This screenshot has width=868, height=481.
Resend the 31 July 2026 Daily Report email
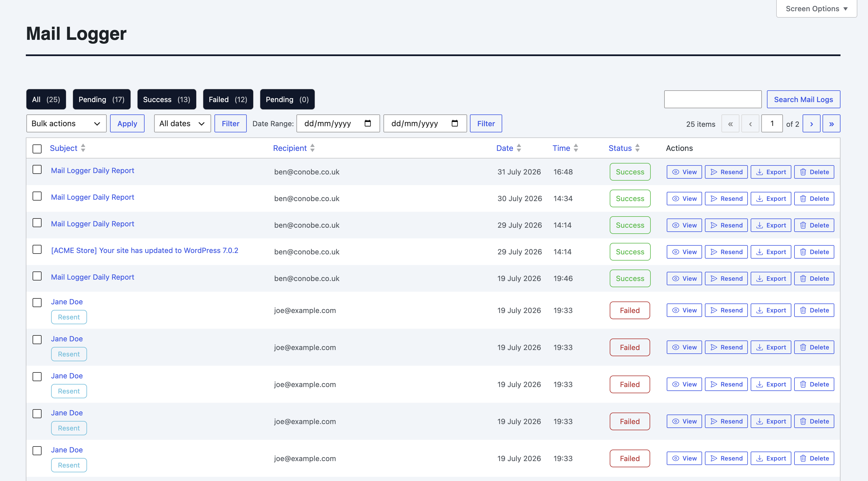point(726,172)
